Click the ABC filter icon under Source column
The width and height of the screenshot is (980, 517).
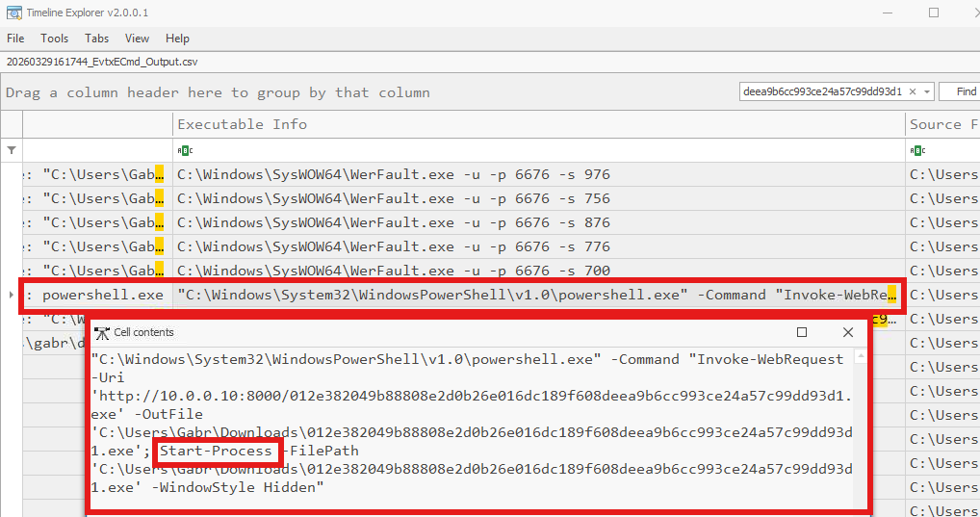[x=917, y=150]
